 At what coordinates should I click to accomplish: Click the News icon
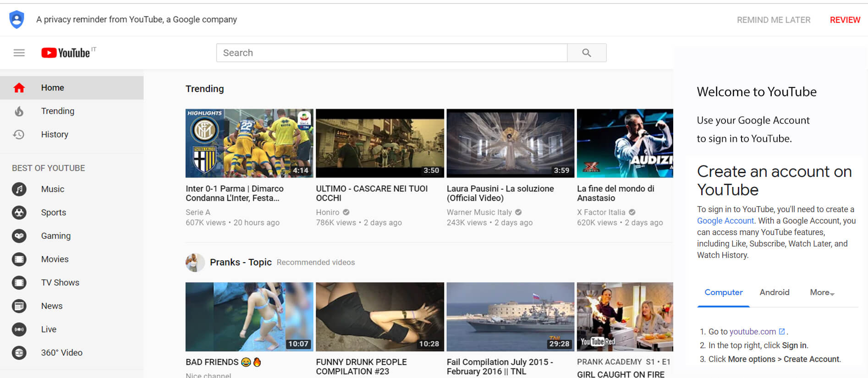click(19, 306)
